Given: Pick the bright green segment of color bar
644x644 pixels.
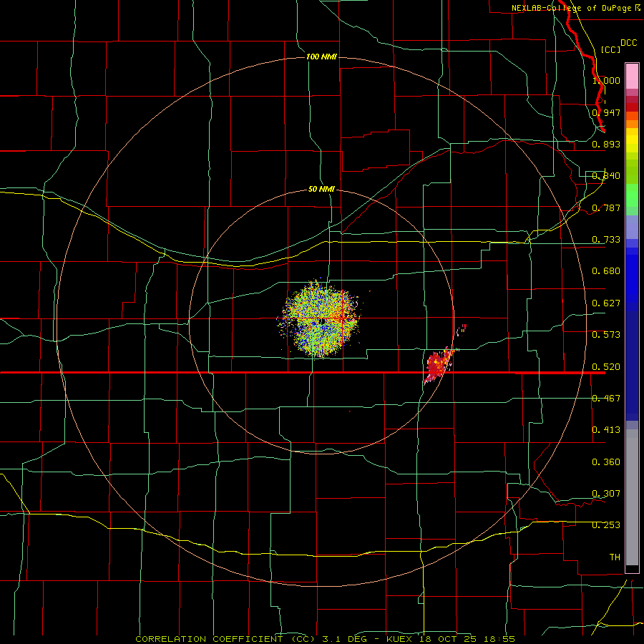Looking at the screenshot, I should click(x=632, y=195).
